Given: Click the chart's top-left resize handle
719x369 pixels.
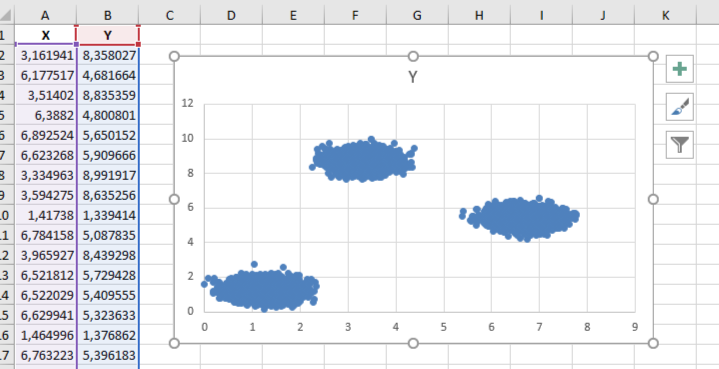Looking at the screenshot, I should (174, 56).
